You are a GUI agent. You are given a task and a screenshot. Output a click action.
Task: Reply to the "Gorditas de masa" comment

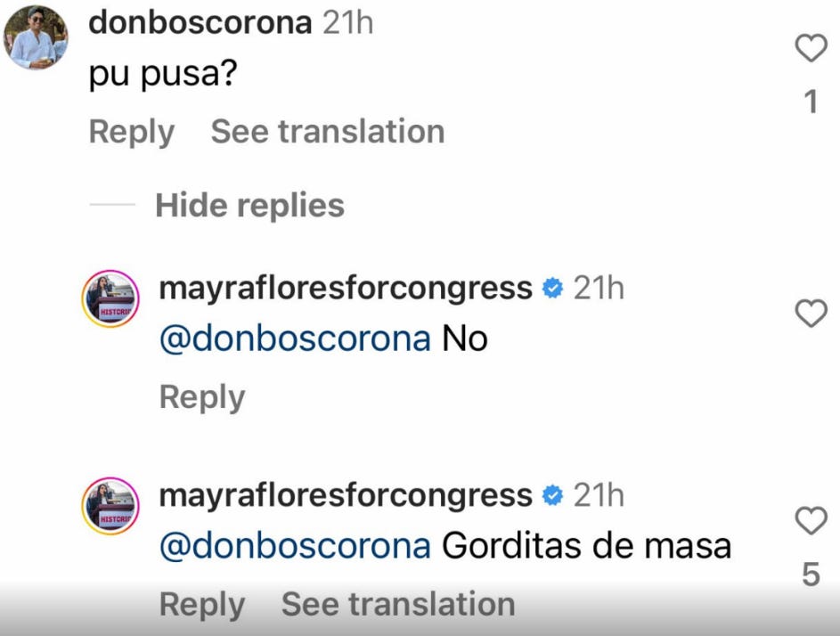pos(202,605)
